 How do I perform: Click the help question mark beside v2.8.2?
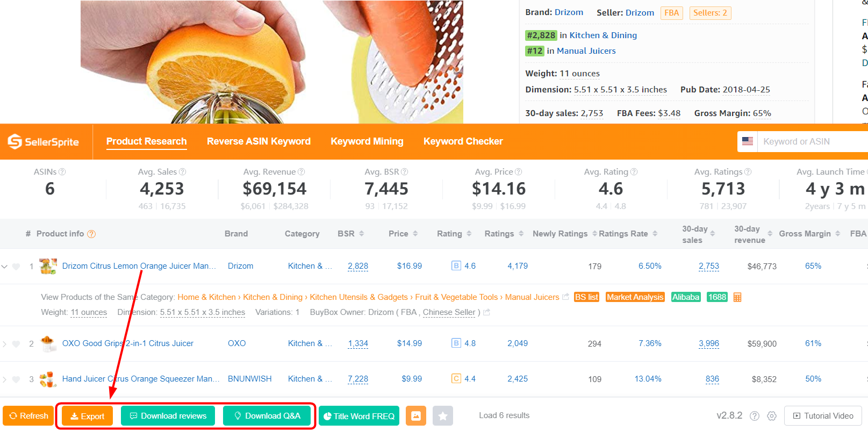(755, 416)
